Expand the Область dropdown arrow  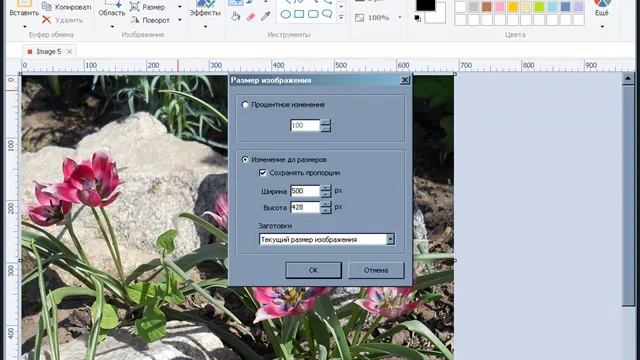(x=112, y=27)
